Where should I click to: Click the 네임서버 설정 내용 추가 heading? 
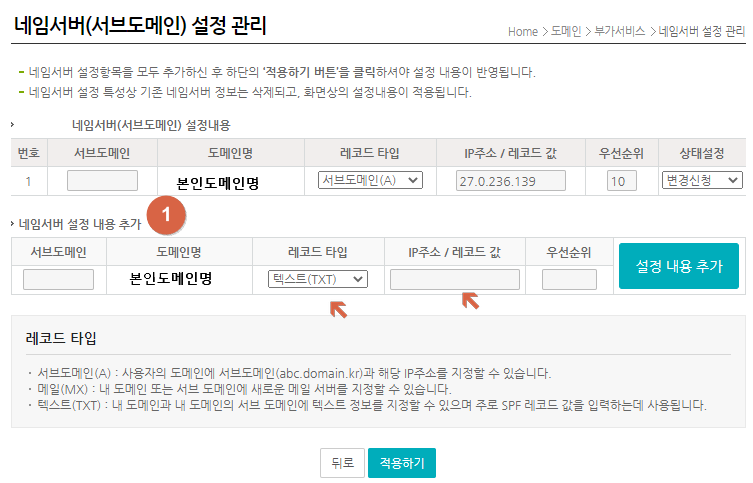80,224
